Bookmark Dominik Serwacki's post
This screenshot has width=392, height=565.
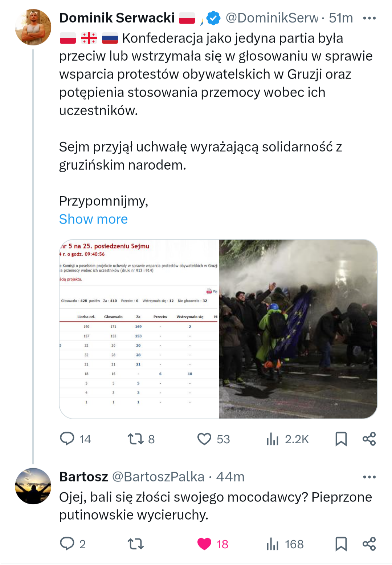click(x=341, y=439)
